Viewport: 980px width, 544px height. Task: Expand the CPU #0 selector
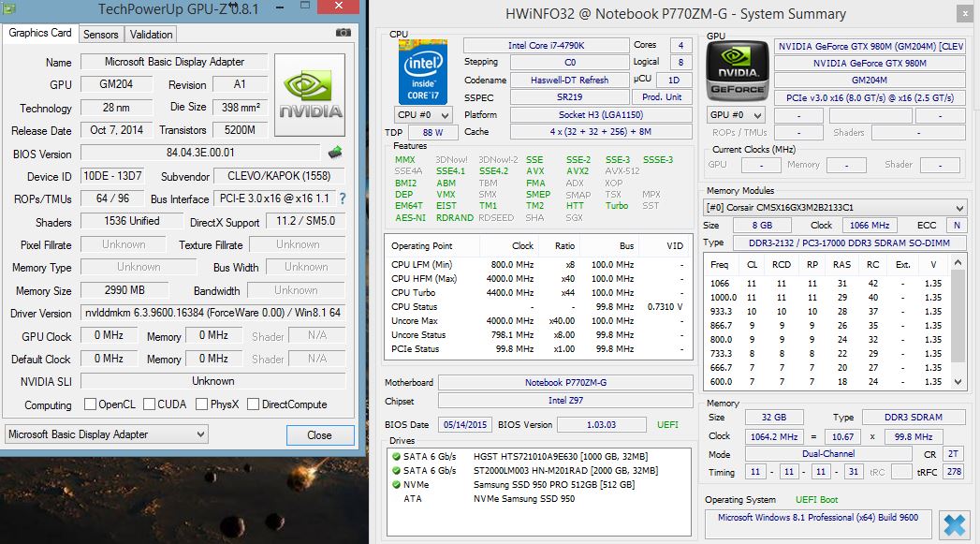coord(423,115)
